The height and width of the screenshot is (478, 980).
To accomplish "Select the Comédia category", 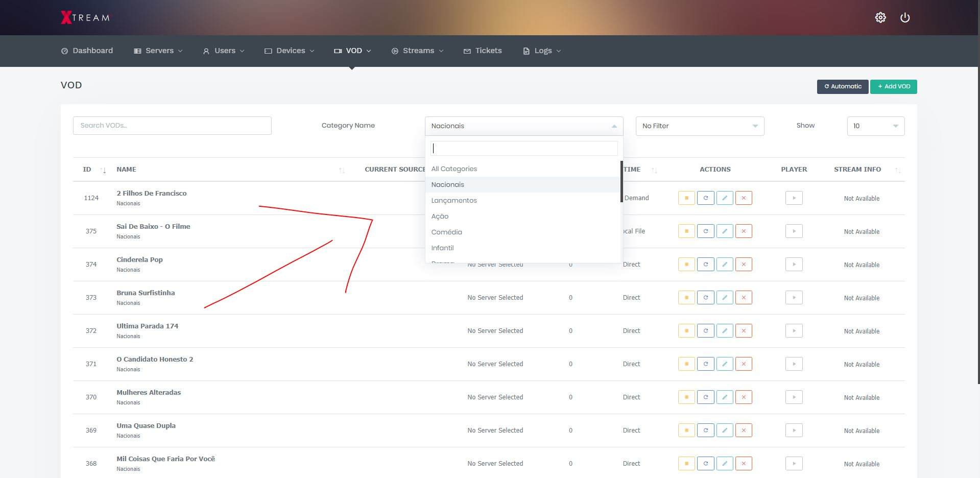I will [x=523, y=232].
